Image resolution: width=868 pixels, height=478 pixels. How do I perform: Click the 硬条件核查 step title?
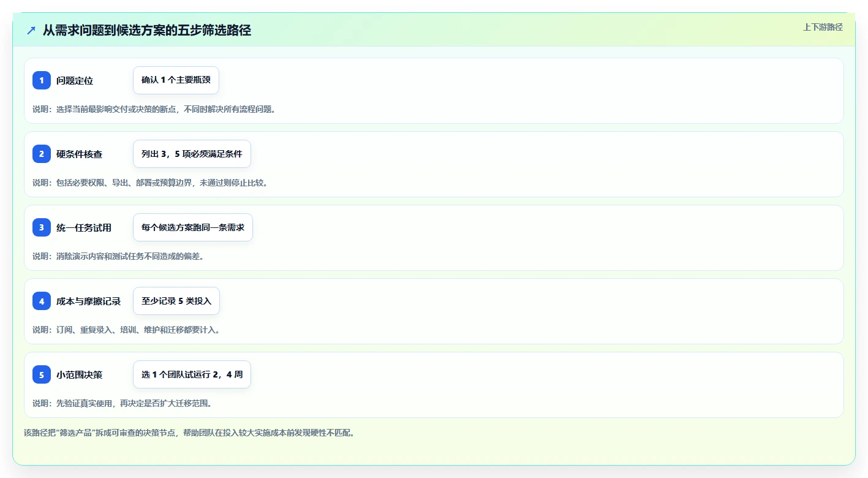click(x=80, y=154)
